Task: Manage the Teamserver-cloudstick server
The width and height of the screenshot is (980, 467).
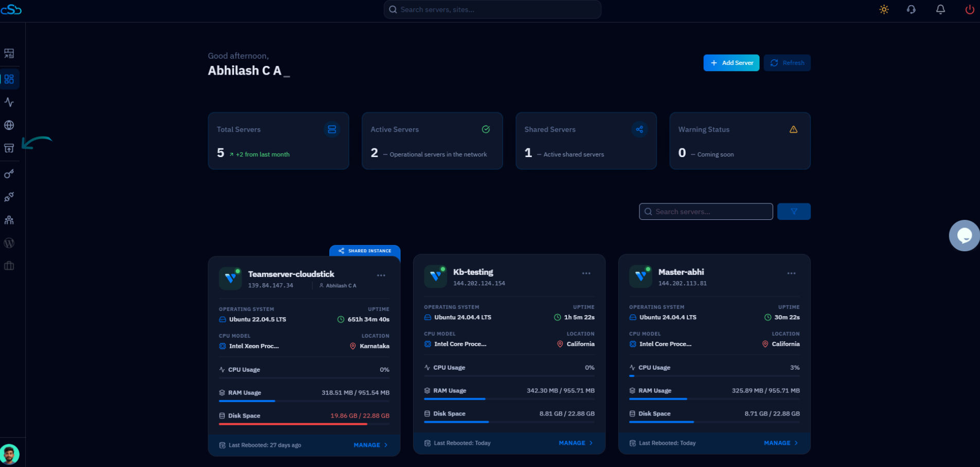Action: click(371, 445)
